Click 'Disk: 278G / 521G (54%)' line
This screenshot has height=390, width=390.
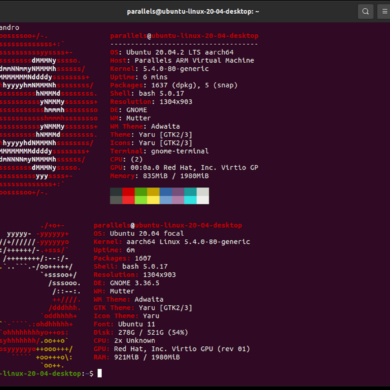[x=141, y=332]
